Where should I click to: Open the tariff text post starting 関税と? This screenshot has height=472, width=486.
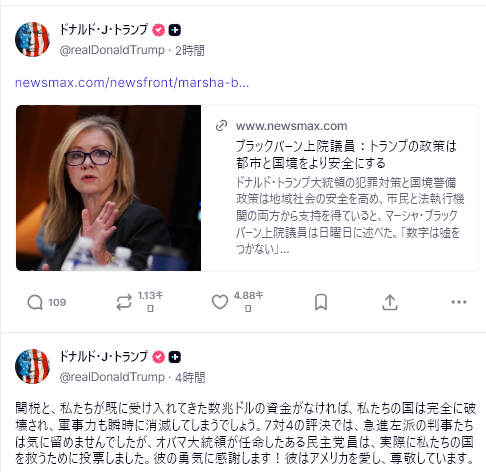(245, 433)
